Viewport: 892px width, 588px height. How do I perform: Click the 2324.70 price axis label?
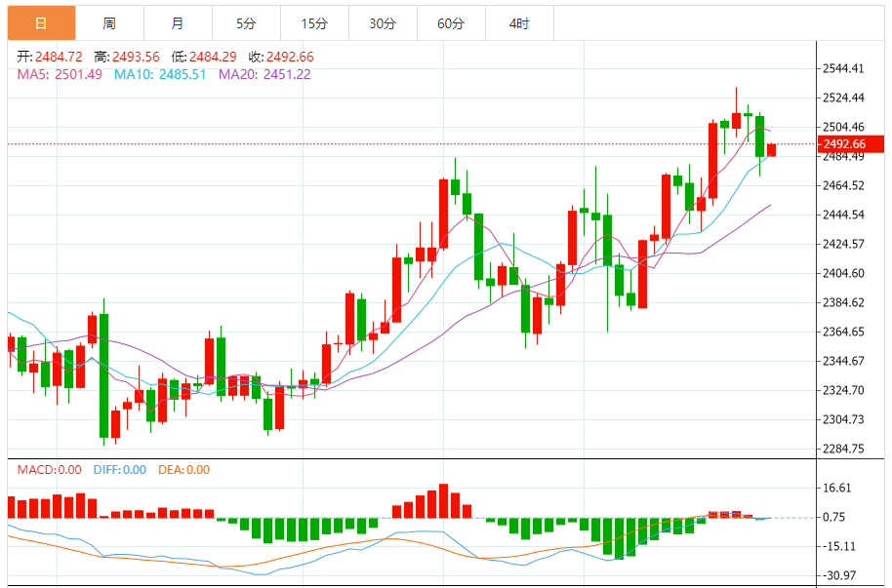click(843, 390)
